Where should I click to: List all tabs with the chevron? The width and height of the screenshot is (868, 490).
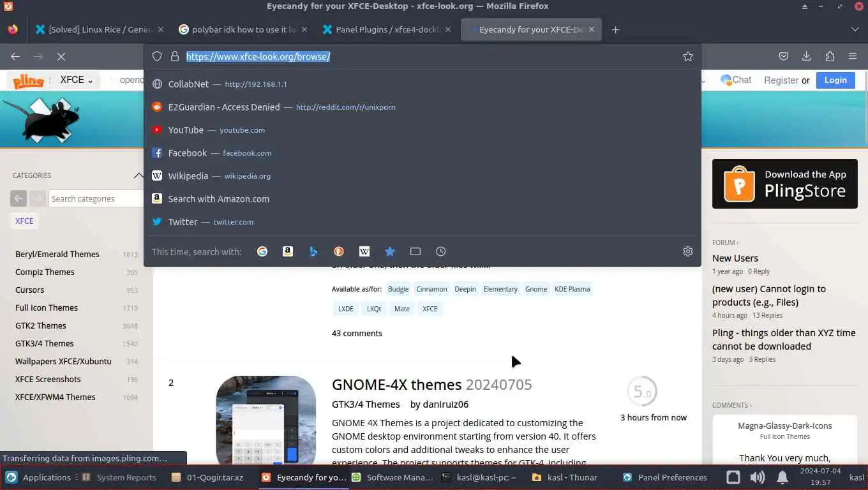(x=855, y=29)
